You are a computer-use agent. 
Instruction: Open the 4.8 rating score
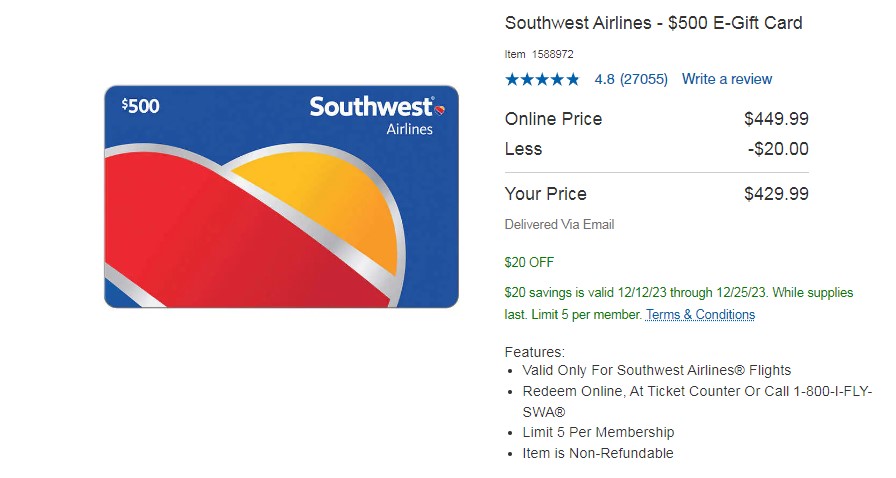[605, 79]
